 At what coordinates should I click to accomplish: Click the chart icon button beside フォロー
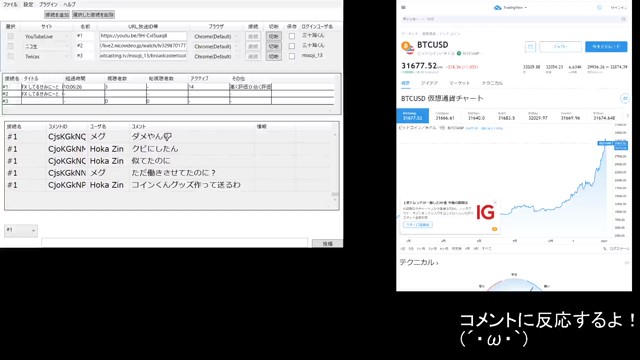pos(530,47)
